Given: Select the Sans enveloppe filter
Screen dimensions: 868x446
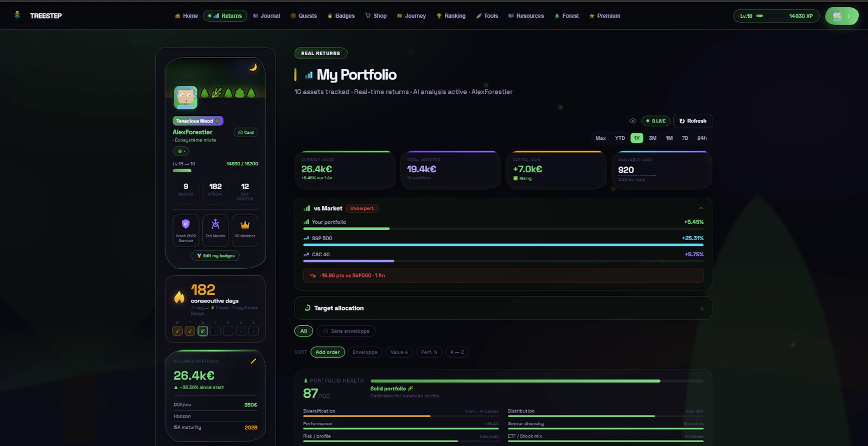Looking at the screenshot, I should [346, 331].
